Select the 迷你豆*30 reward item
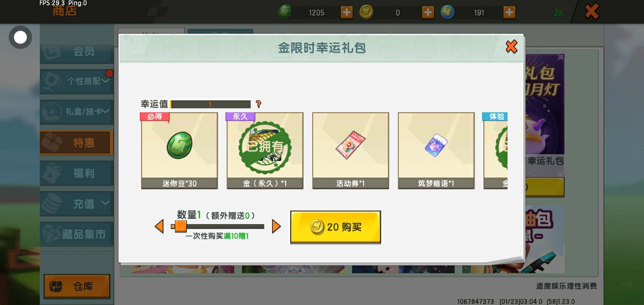Image resolution: width=644 pixels, height=305 pixels. point(179,150)
